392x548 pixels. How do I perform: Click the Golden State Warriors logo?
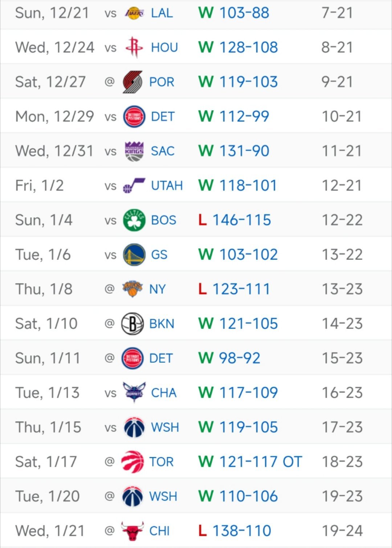pos(134,255)
